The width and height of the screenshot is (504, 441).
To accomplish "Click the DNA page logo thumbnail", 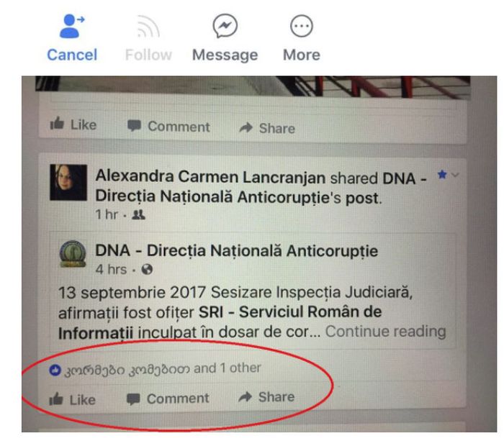I will click(73, 254).
